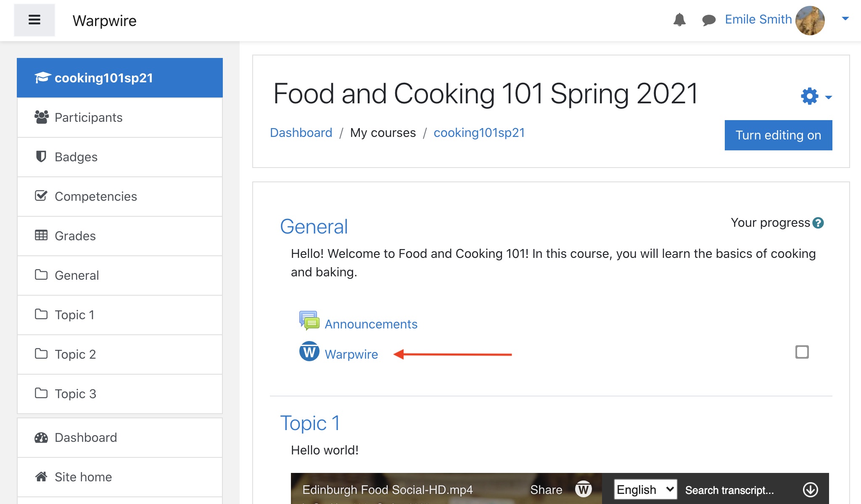Click the graduation cap course icon
Screen dimensions: 861x504
click(42, 78)
